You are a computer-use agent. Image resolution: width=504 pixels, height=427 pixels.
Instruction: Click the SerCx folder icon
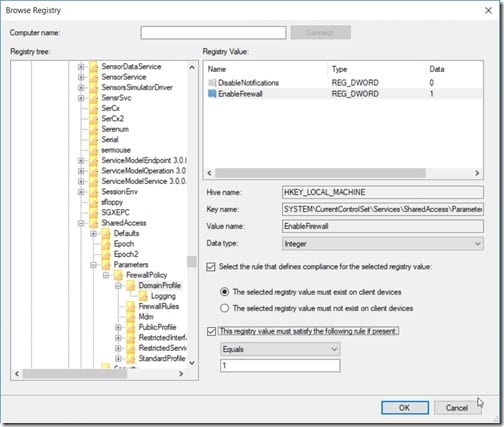94,108
